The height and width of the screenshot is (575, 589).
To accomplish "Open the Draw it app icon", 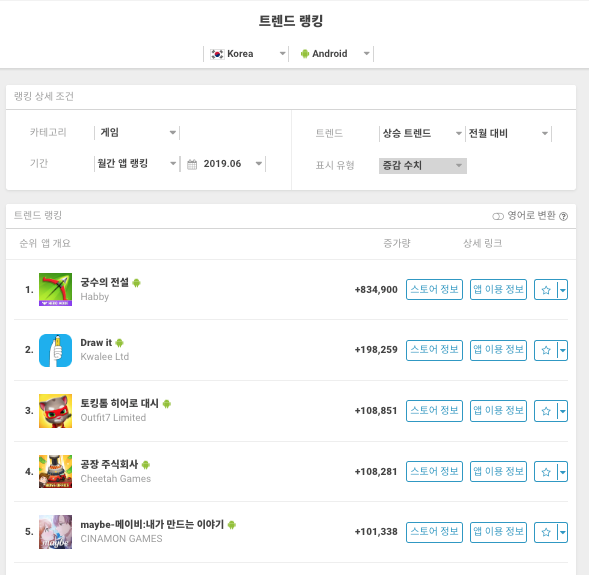I will 55,350.
